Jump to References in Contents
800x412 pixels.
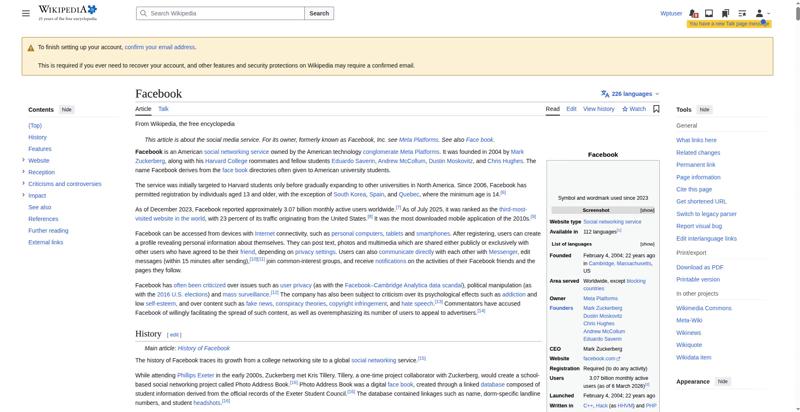click(x=43, y=219)
